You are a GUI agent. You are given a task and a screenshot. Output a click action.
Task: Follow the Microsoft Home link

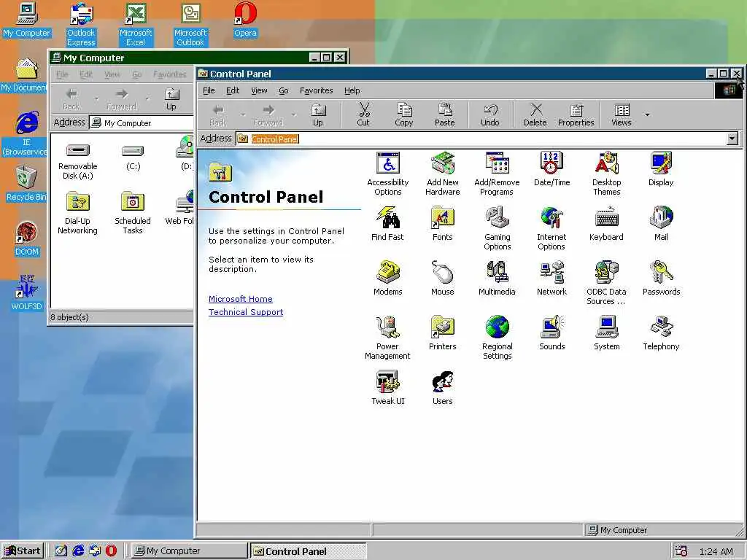tap(241, 299)
